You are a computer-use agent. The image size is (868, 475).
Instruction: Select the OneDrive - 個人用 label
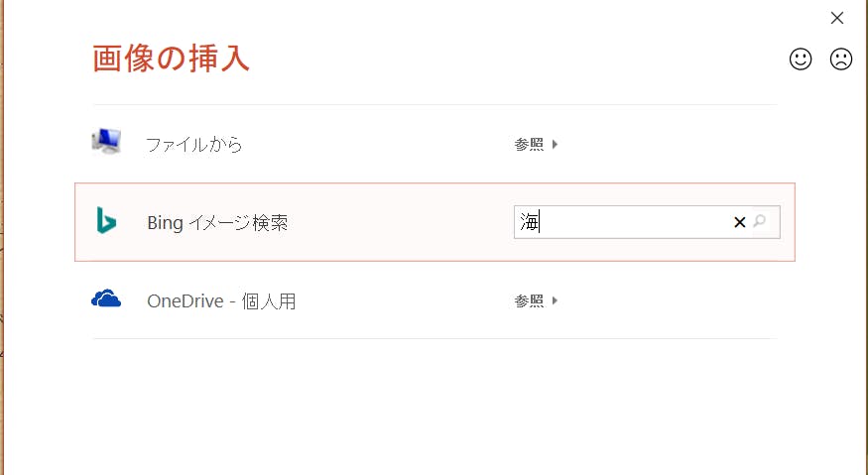click(x=221, y=300)
